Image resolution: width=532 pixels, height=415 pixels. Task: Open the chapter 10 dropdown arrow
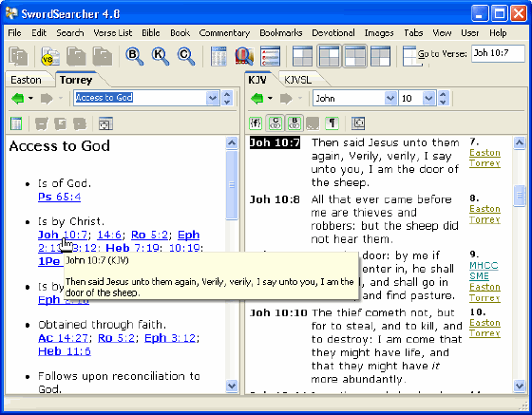pos(428,99)
